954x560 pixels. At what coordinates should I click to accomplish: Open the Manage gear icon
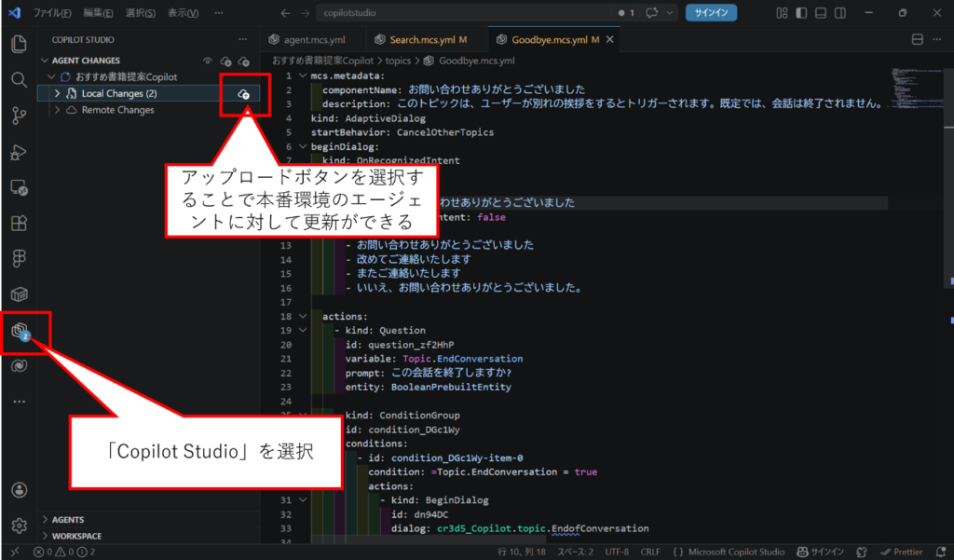pos(19,526)
